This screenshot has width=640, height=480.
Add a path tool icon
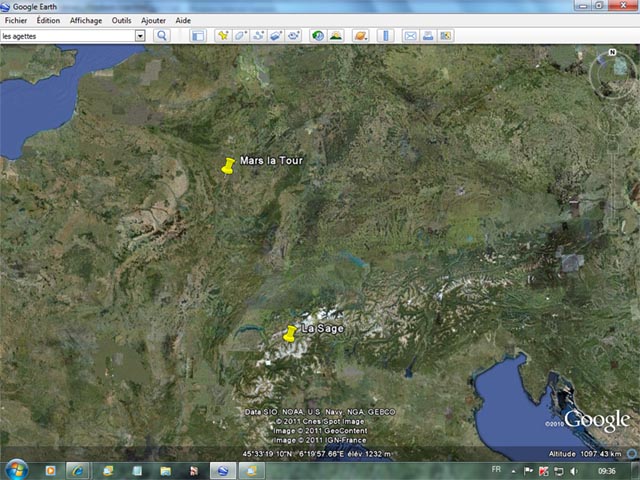tap(258, 36)
